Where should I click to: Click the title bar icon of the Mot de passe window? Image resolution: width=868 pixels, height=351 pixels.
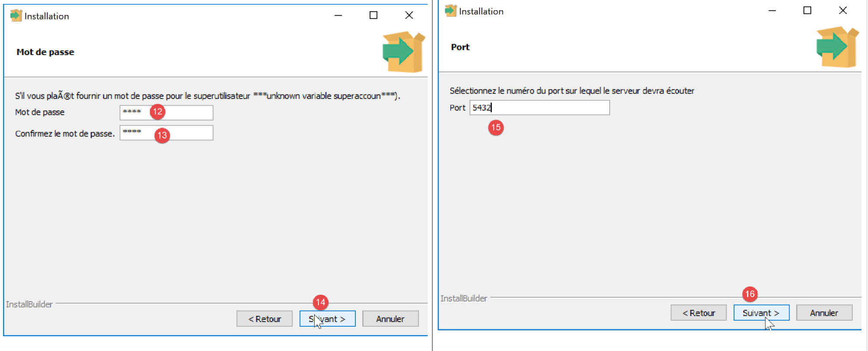[x=16, y=16]
